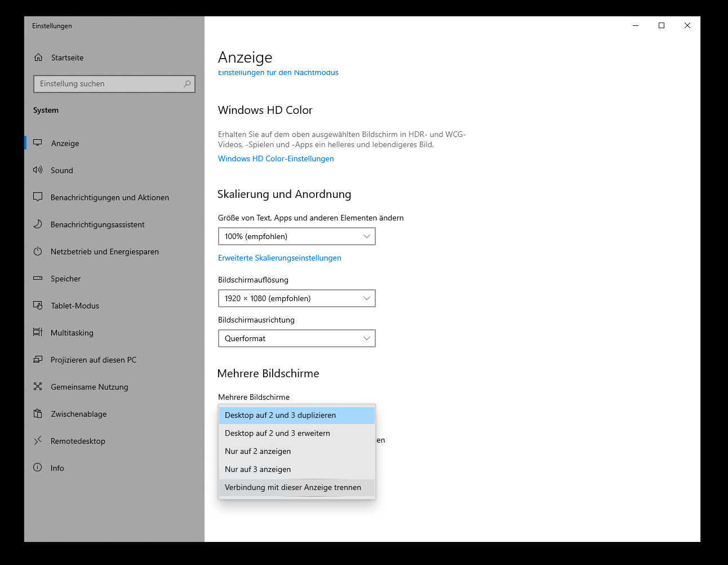Select Nur auf 3 anzeigen option
The width and height of the screenshot is (728, 565).
click(x=297, y=469)
